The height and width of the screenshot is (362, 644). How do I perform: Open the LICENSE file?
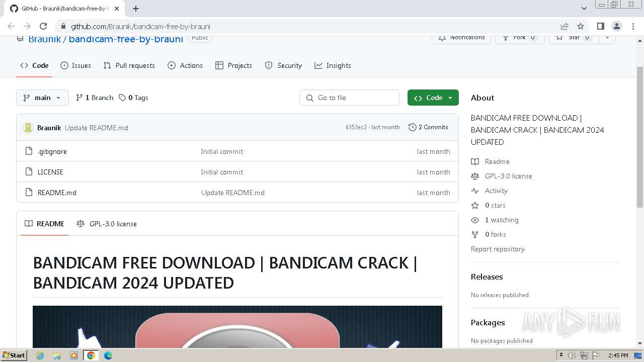coord(50,172)
